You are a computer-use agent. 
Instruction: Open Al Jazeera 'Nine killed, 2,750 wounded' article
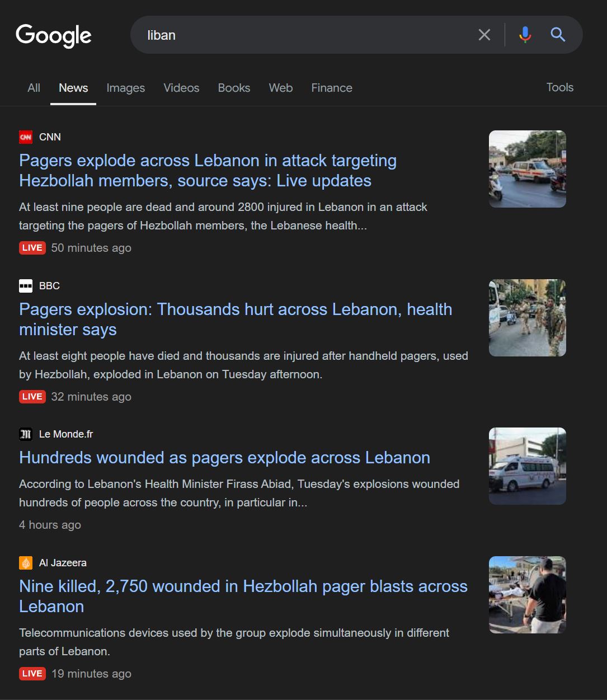tap(243, 596)
